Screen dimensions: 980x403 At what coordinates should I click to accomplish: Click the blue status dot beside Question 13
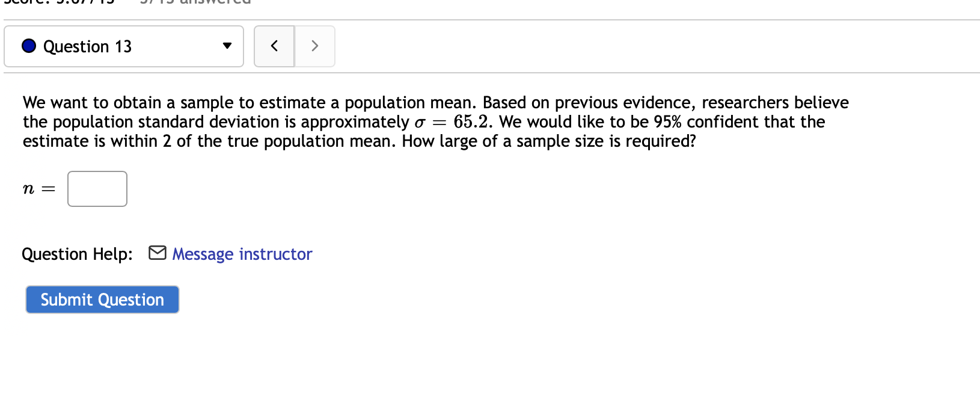(28, 45)
